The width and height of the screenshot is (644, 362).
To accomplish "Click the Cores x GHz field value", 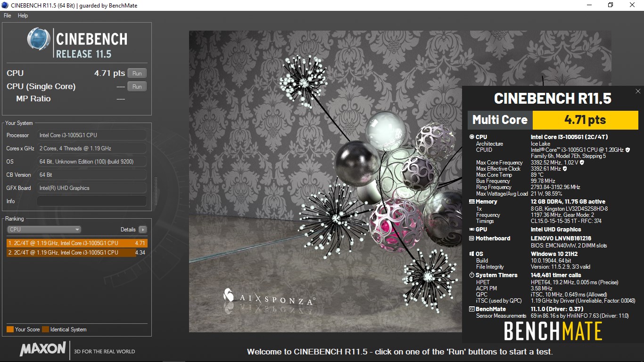I will coord(91,148).
